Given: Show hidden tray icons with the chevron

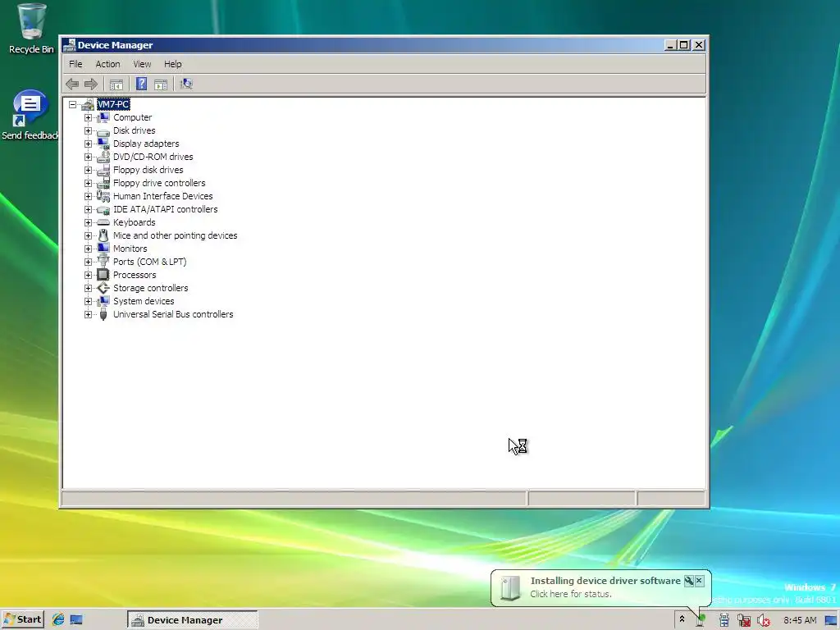Looking at the screenshot, I should (x=682, y=619).
